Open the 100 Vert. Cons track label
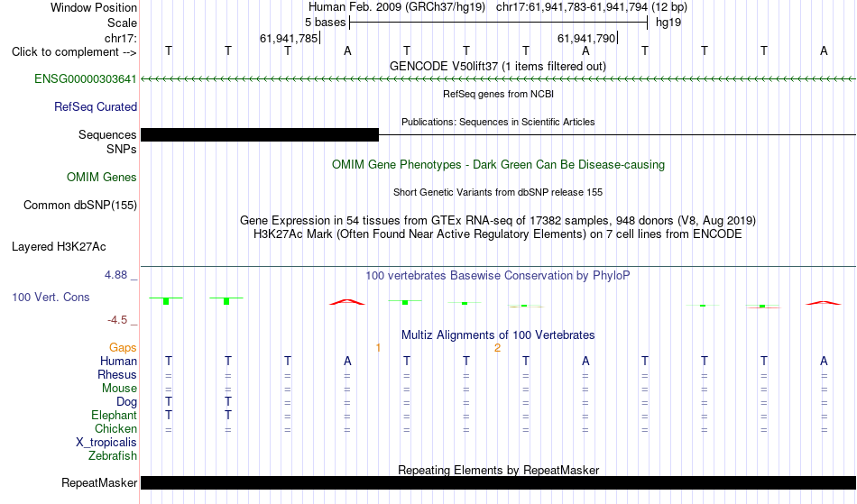The image size is (857, 504). pos(51,297)
